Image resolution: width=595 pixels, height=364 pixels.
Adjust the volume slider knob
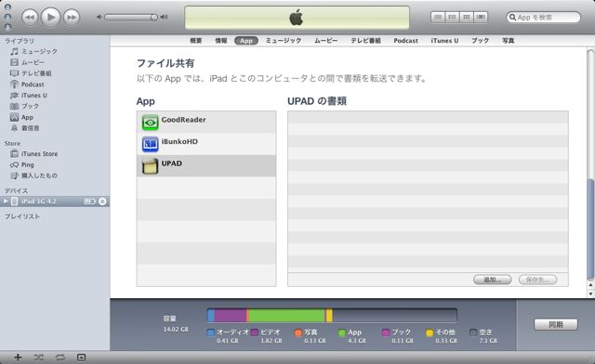tap(153, 17)
